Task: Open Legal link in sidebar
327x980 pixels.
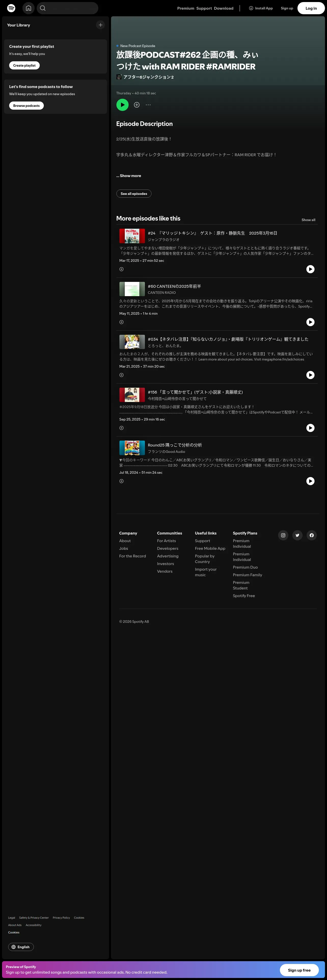Action: click(11, 918)
